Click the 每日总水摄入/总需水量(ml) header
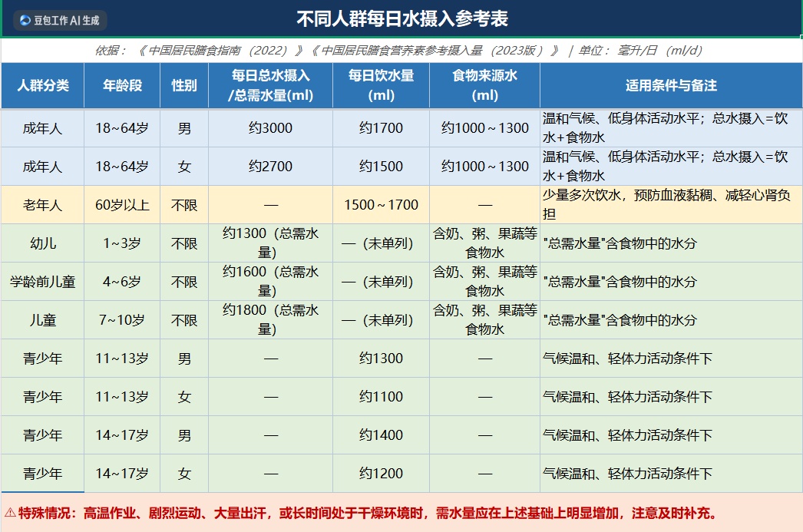Screen dimensions: 803x532 270,85
